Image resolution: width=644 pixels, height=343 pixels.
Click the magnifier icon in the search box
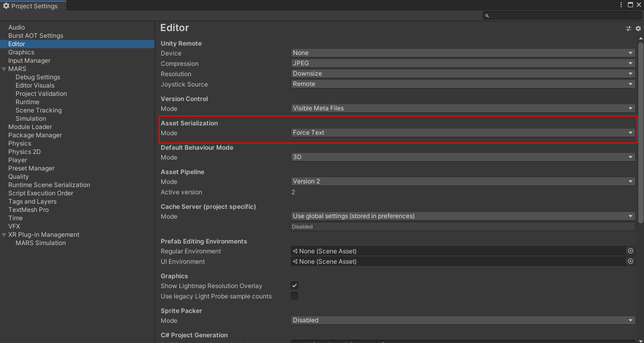pyautogui.click(x=487, y=16)
